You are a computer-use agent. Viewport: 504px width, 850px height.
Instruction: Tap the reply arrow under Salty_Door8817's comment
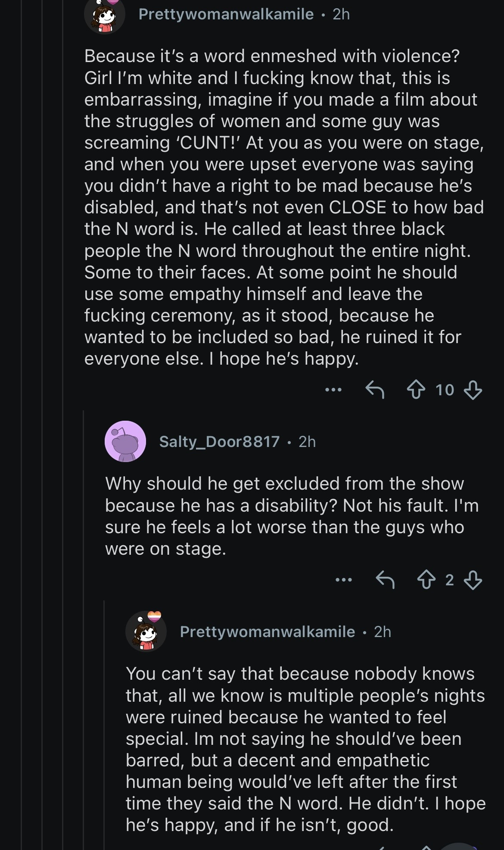[x=385, y=580]
